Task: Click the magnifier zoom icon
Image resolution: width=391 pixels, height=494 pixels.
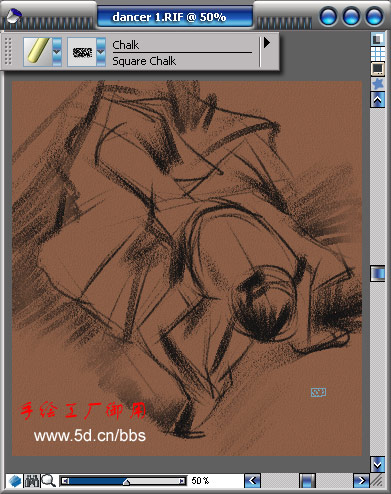Action: point(49,481)
